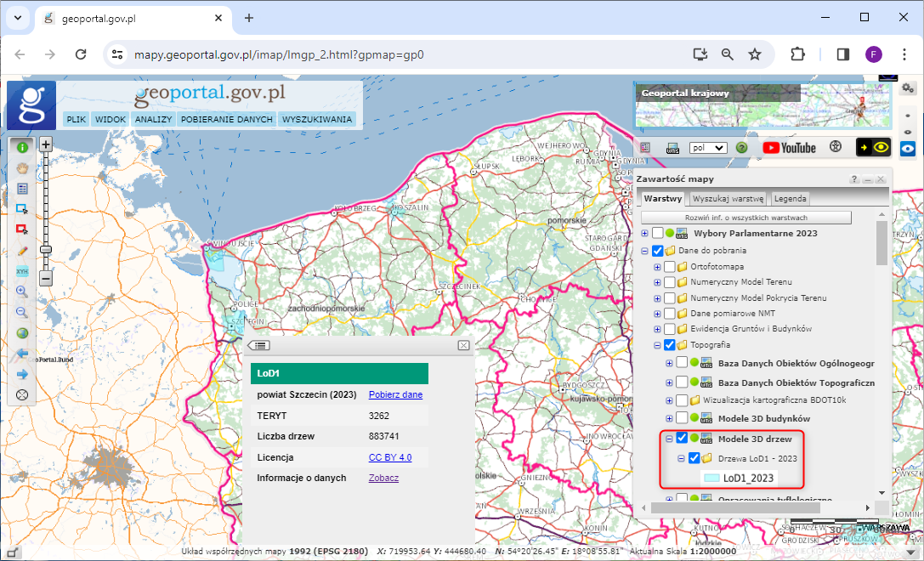This screenshot has height=561, width=924.
Task: Click the YouTube icon in the top toolbar
Action: [x=791, y=147]
